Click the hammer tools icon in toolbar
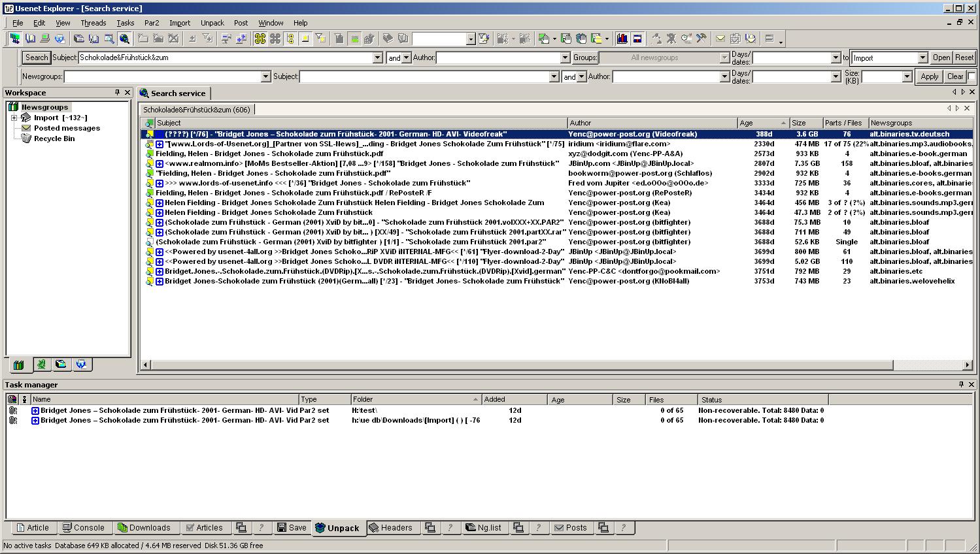 coord(701,39)
